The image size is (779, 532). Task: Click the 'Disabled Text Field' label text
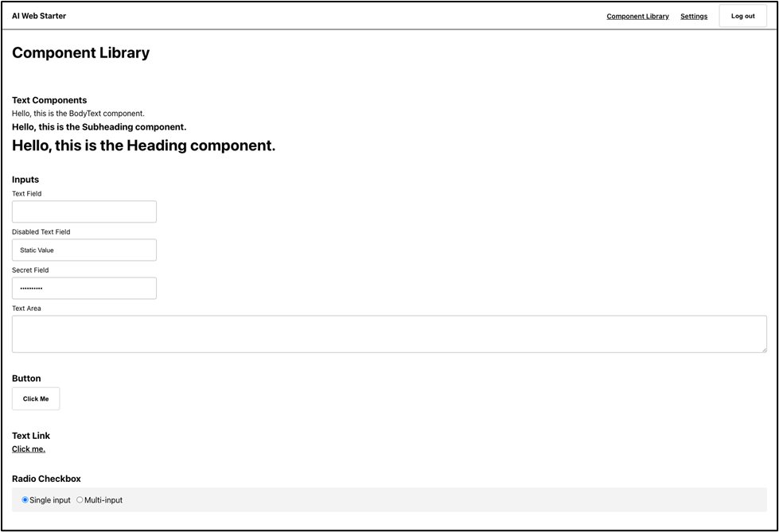(41, 232)
